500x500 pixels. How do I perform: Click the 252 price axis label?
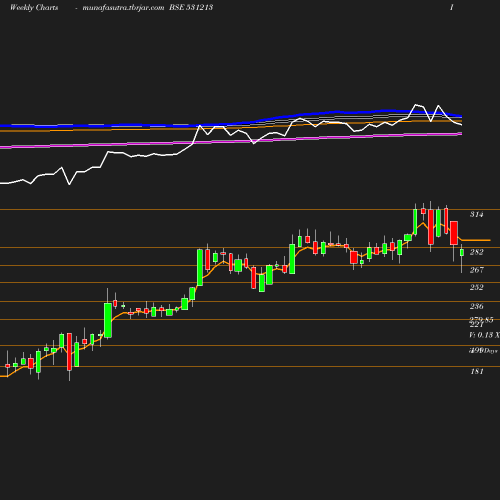click(x=477, y=287)
